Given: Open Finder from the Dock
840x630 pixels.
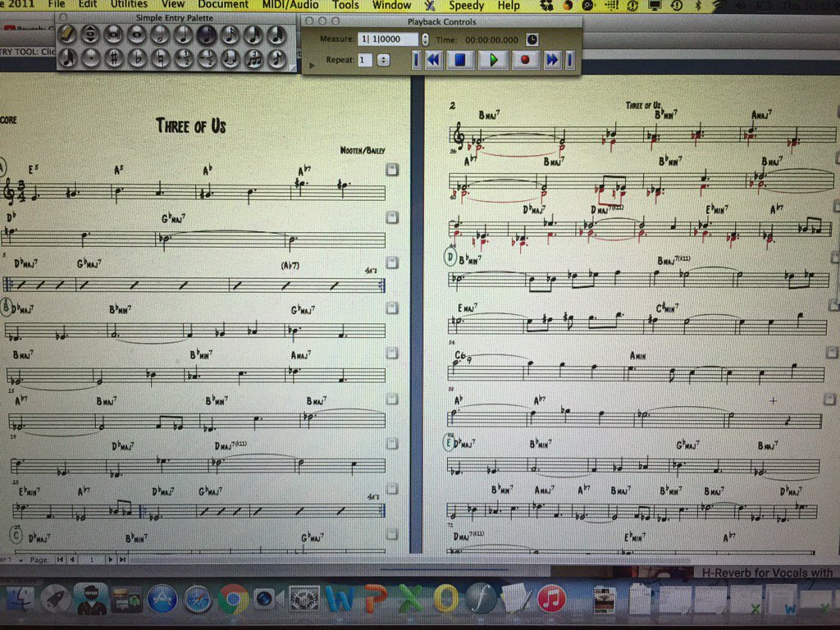Looking at the screenshot, I should [20, 599].
